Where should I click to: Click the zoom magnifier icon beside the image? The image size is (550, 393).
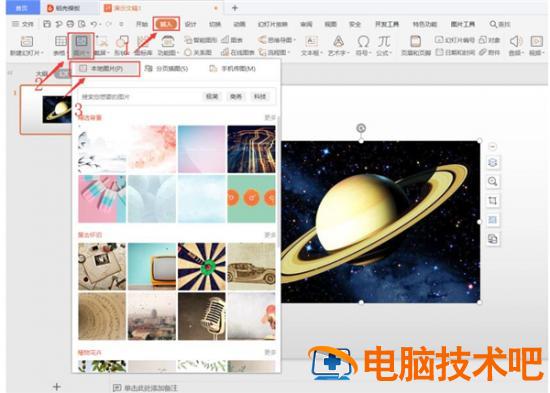tap(493, 181)
